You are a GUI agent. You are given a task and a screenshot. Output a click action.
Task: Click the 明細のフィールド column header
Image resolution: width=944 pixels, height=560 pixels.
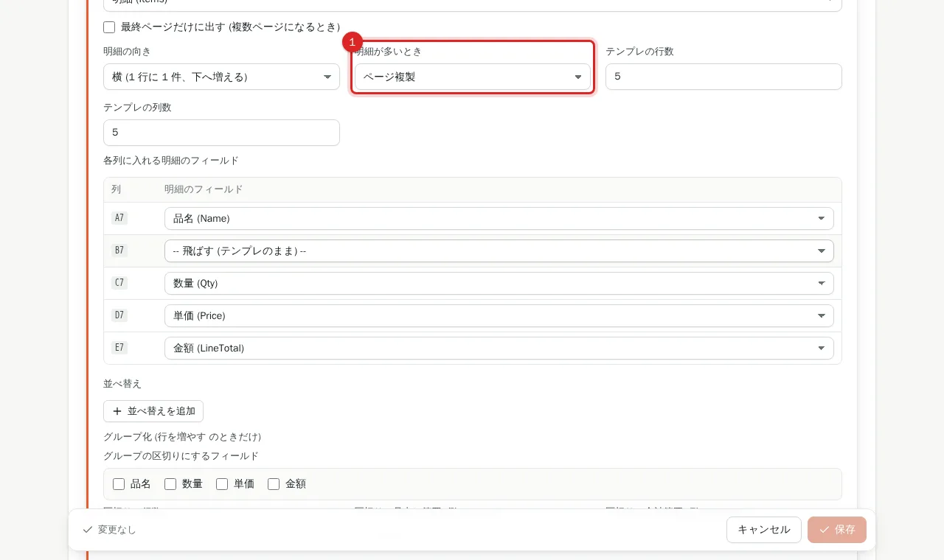(204, 189)
